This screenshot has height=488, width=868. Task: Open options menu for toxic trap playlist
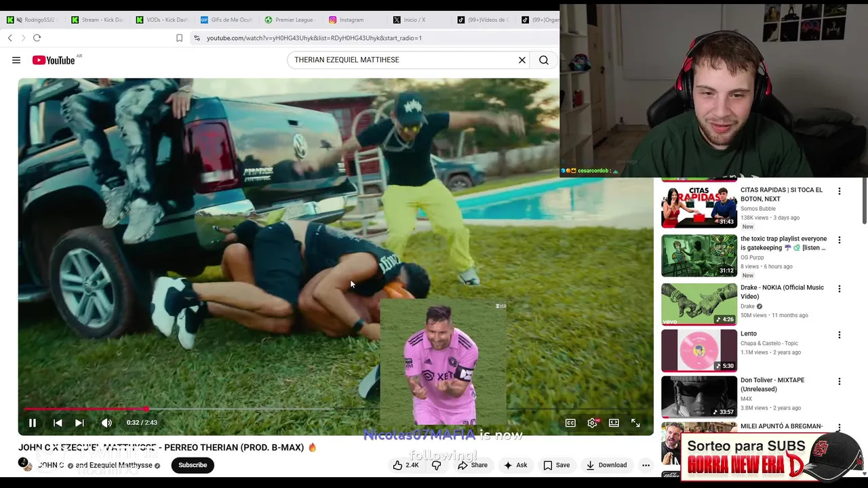click(x=840, y=240)
